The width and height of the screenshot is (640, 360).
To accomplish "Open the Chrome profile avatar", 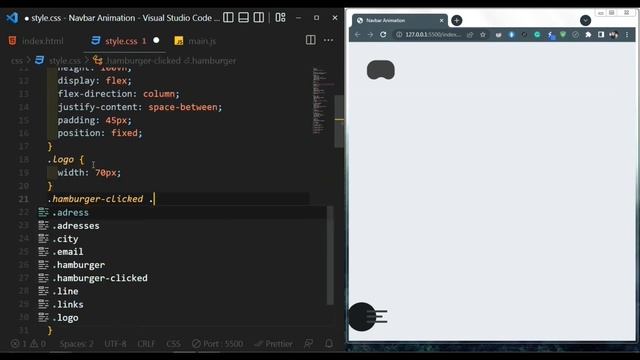I will [x=613, y=35].
